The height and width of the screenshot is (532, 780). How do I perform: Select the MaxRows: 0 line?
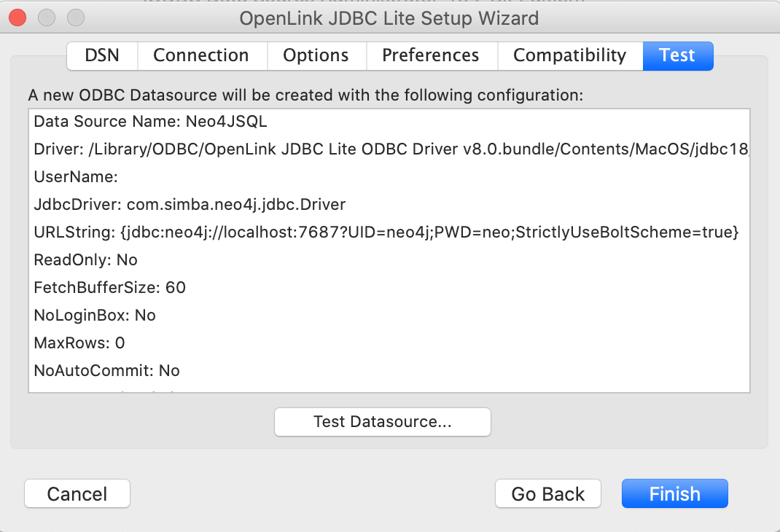(x=79, y=343)
